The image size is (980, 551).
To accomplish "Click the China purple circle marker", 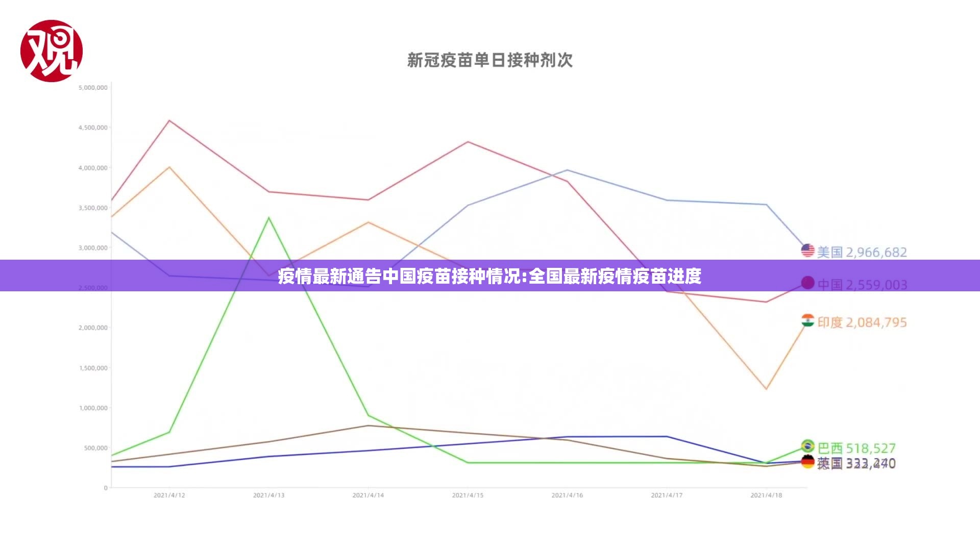I will tap(807, 283).
